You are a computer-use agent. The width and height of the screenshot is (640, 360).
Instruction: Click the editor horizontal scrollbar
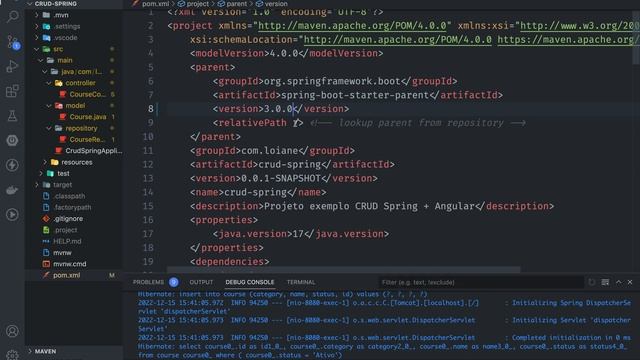pyautogui.click(x=344, y=269)
